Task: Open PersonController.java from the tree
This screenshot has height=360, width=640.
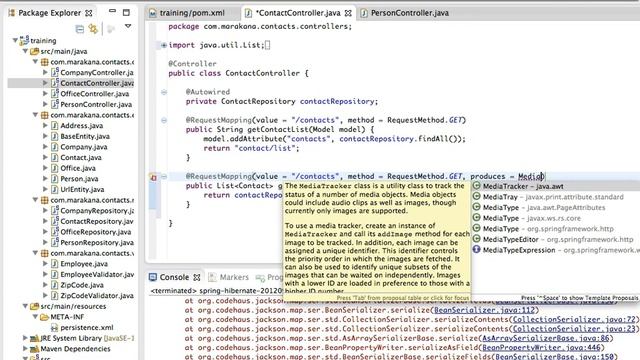Action: point(96,104)
